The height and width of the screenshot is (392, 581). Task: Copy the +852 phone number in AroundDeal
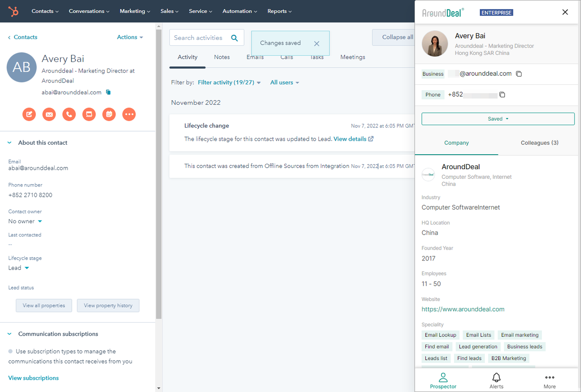click(502, 95)
